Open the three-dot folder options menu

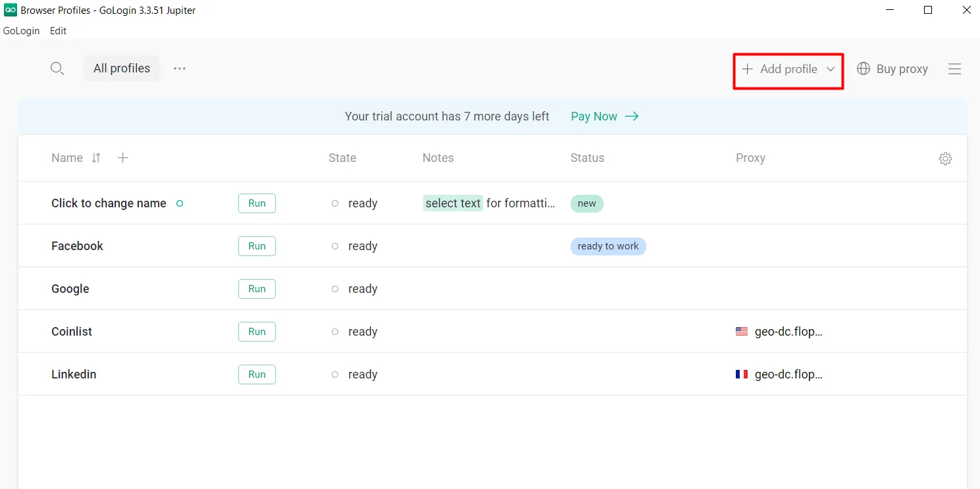coord(180,68)
